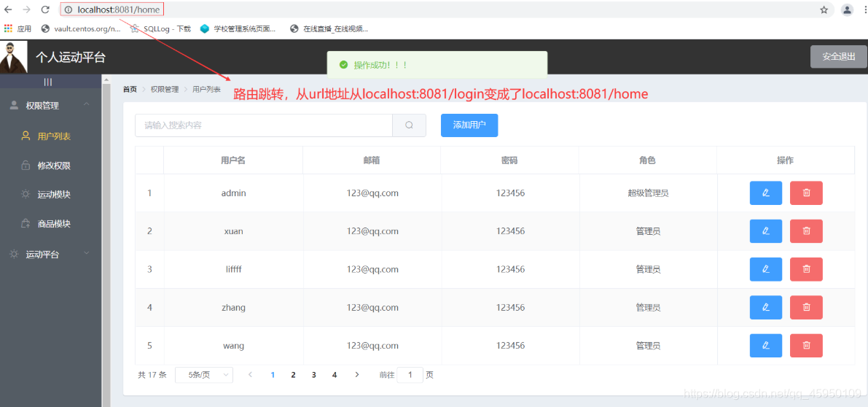
Task: Delete the admin user row
Action: 806,193
